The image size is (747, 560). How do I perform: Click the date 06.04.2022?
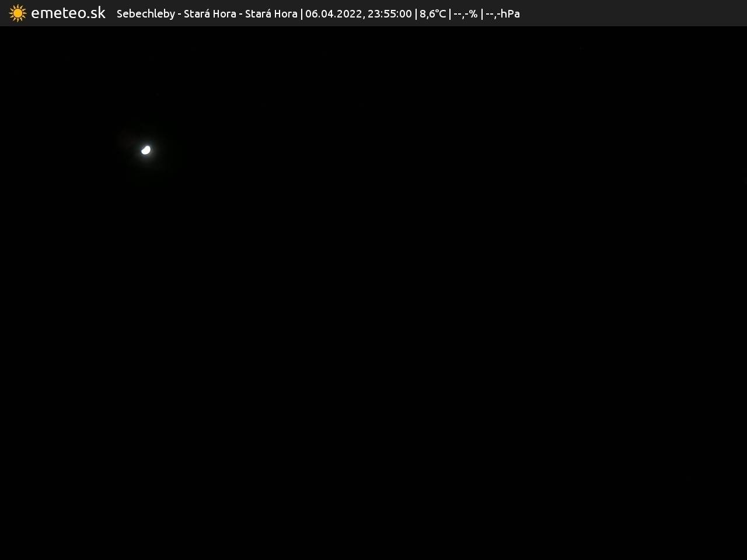coord(333,13)
